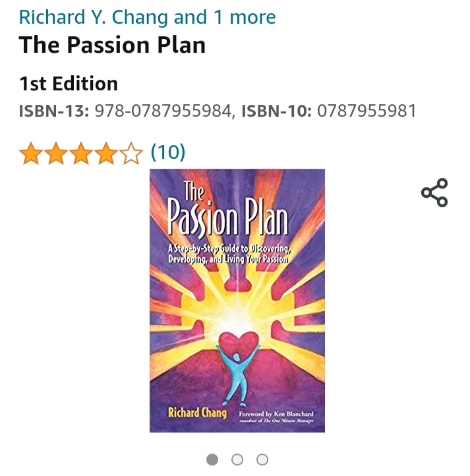Image resolution: width=470 pixels, height=476 pixels.
Task: Click the second orange rating star
Action: pyautogui.click(x=56, y=154)
